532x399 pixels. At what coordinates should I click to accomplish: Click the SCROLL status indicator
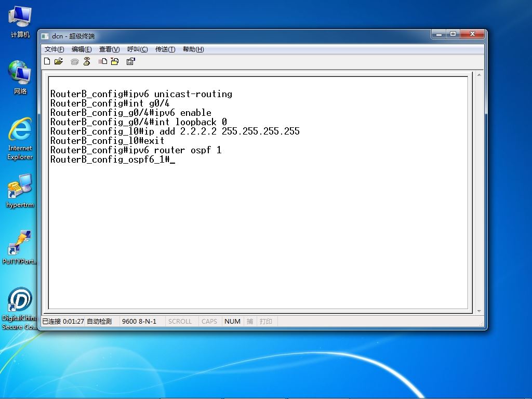click(180, 321)
